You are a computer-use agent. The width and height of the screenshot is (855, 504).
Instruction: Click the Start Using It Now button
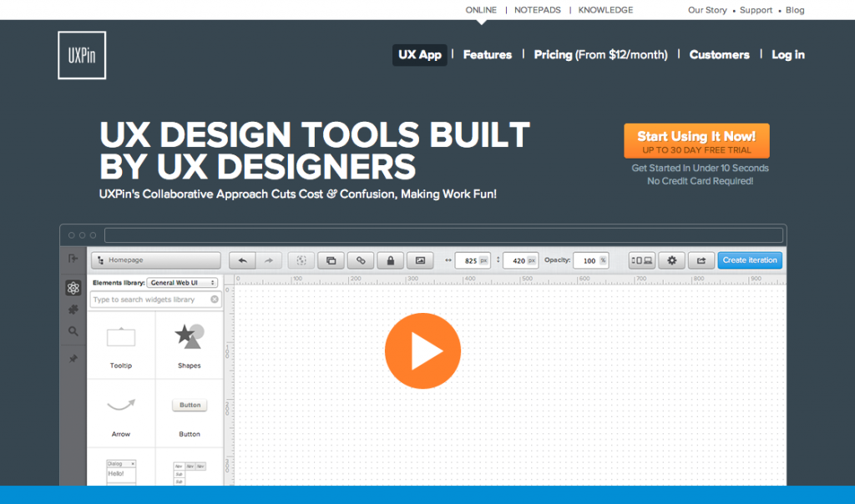coord(696,141)
